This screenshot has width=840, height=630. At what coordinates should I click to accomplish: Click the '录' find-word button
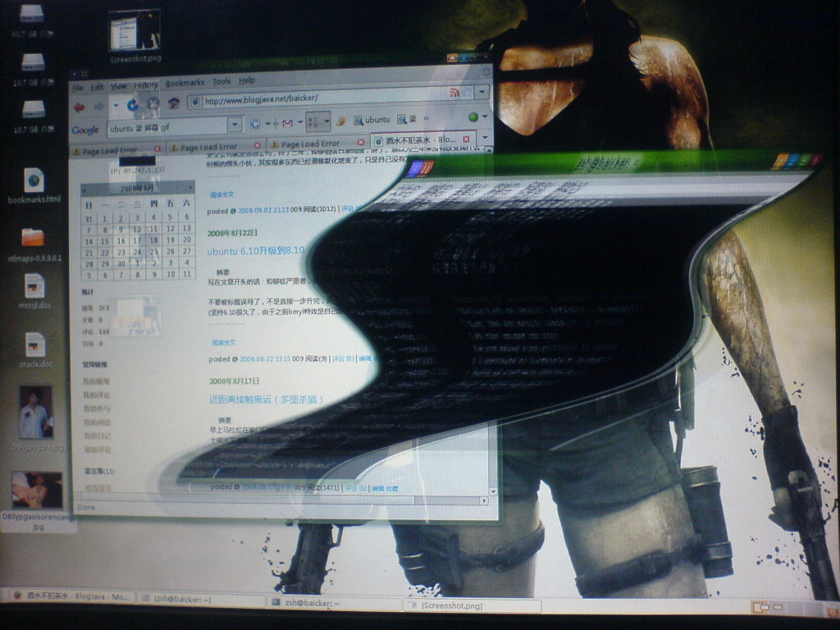click(407, 119)
